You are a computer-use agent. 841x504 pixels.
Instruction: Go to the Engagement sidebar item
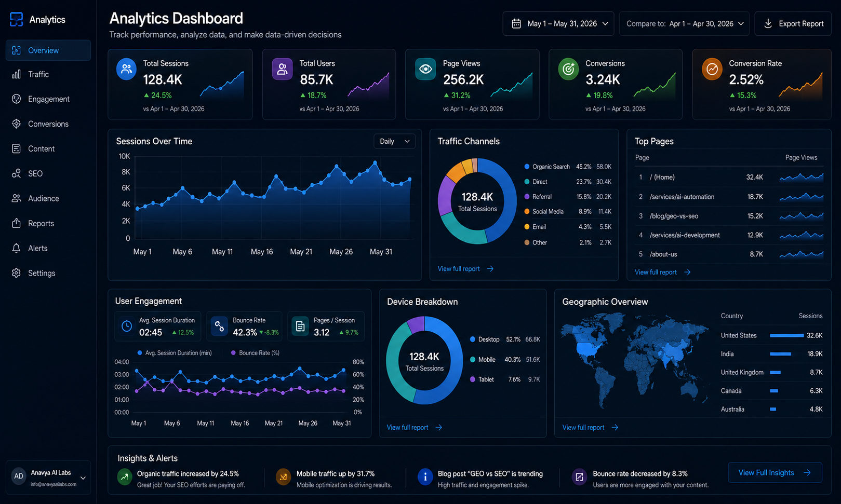48,99
